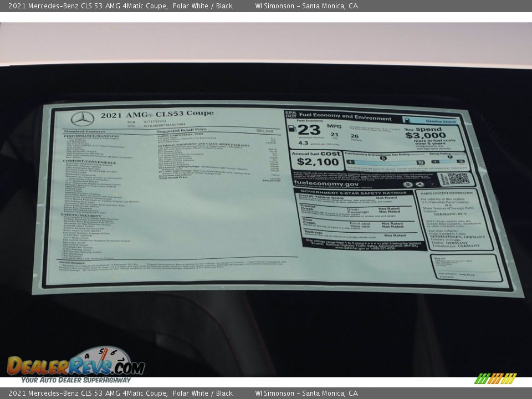
Task: Click 'Government 5-Star Safety Ratings' header
Action: click(x=353, y=192)
